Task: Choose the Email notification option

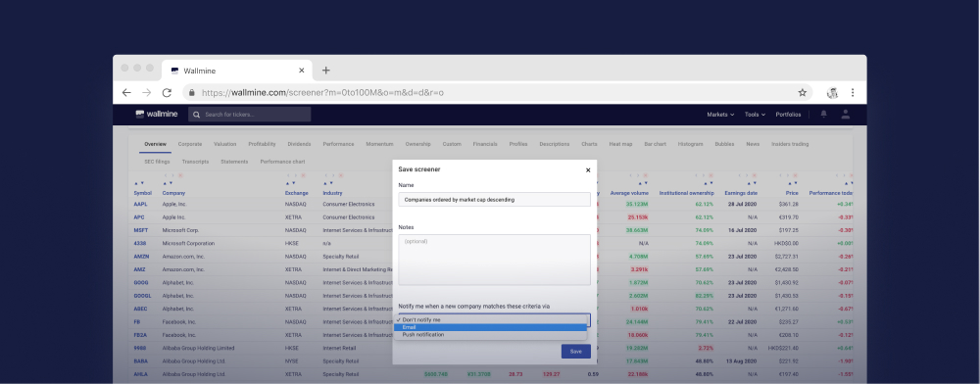Action: pos(491,327)
